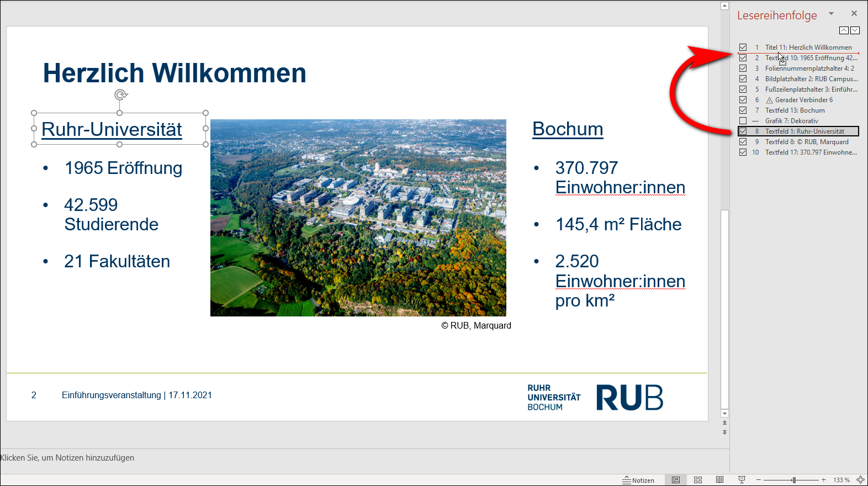Select 'Fußzeilenplatzhalter 3: Einführ...' list row
Image resolution: width=868 pixels, height=486 pixels.
point(798,89)
